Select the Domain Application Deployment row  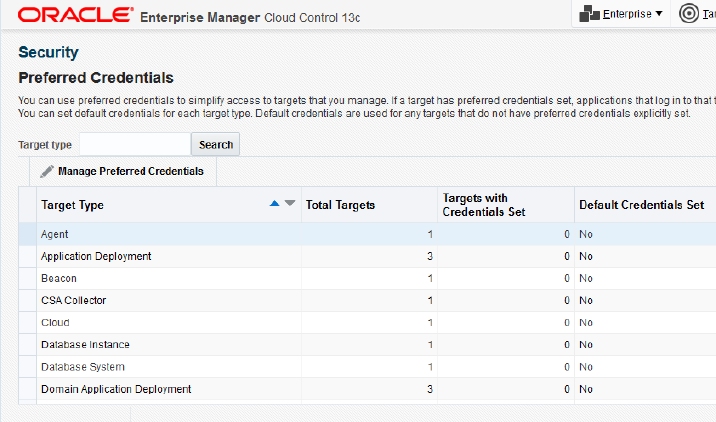[x=367, y=389]
